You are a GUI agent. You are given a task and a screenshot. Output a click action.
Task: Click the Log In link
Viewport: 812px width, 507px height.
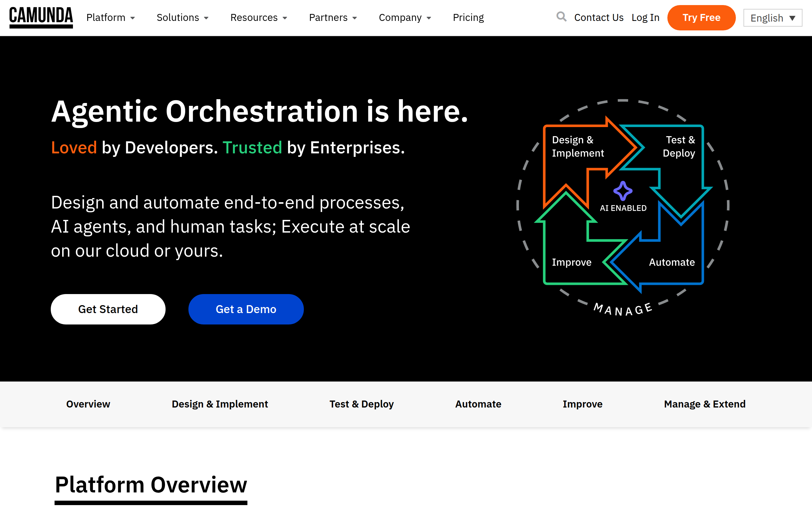645,17
